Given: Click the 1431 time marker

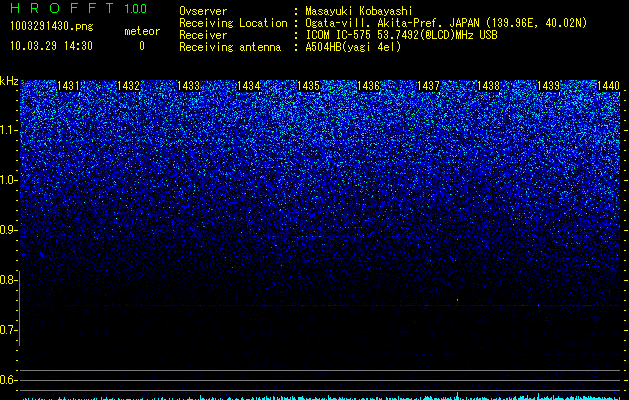Looking at the screenshot, I should point(69,86).
